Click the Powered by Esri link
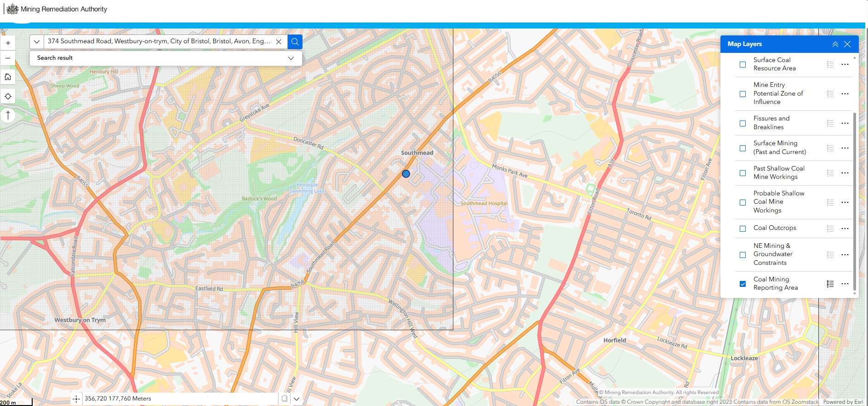The image size is (868, 406). [x=843, y=402]
